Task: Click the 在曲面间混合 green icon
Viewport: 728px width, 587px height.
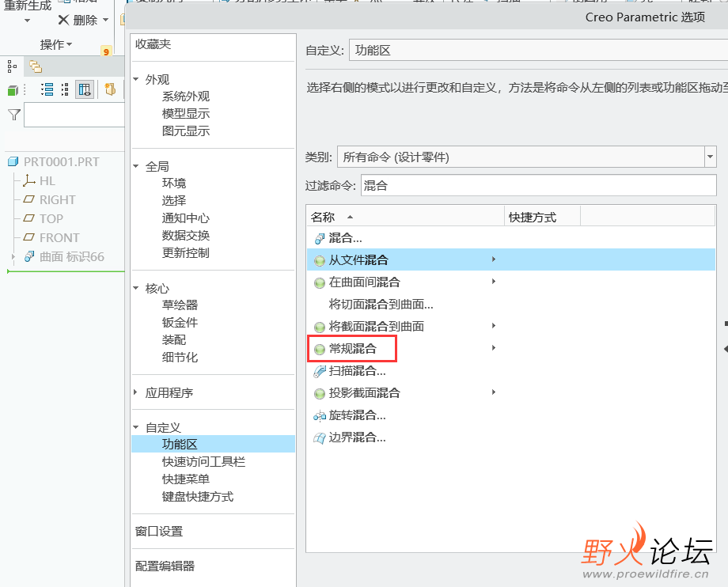Action: pos(320,282)
